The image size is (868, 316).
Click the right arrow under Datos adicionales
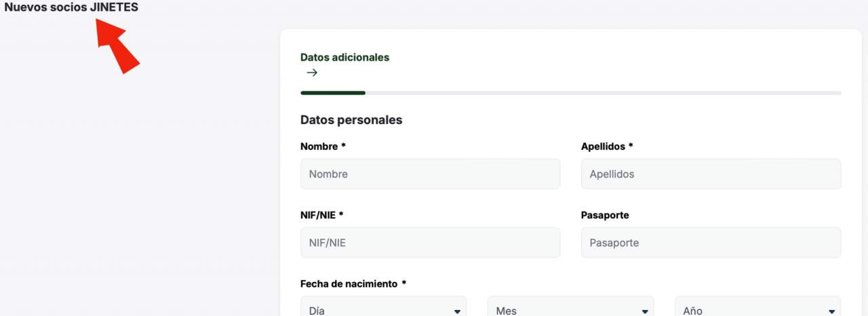312,73
